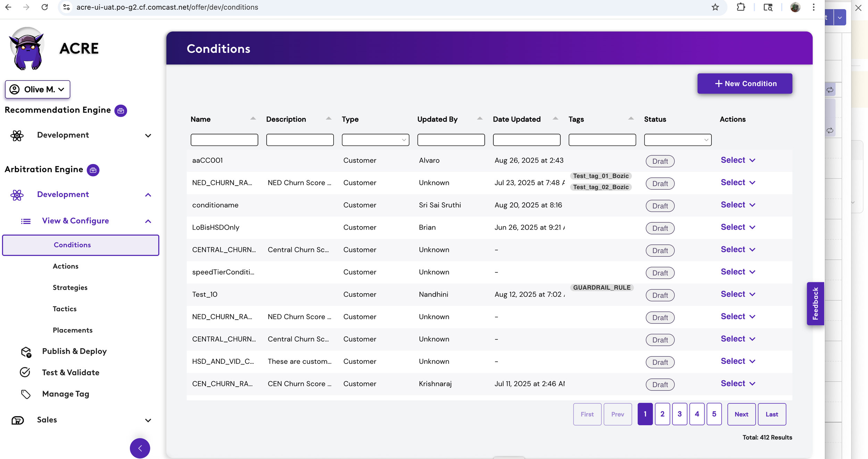Go to Placements menu item

73,330
